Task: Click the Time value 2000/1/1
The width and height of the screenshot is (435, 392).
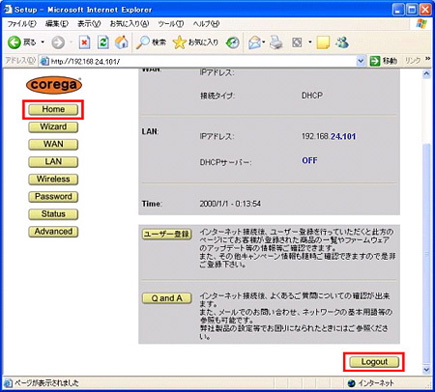Action: coord(230,204)
